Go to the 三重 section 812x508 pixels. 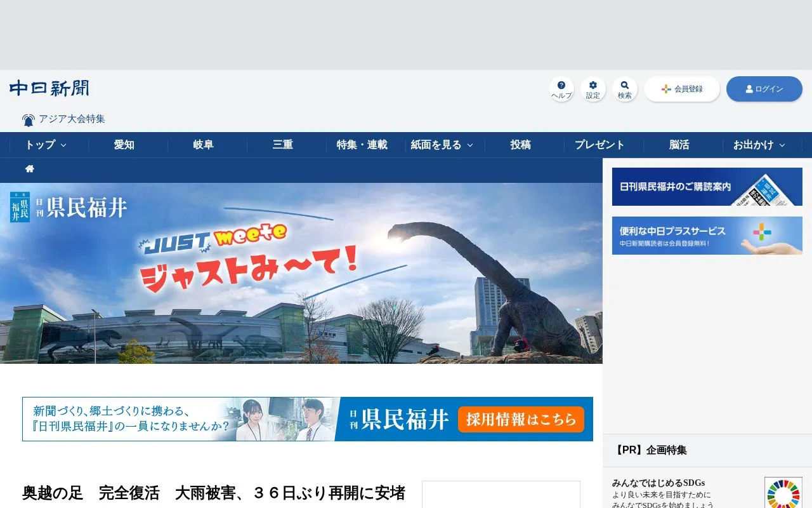283,145
